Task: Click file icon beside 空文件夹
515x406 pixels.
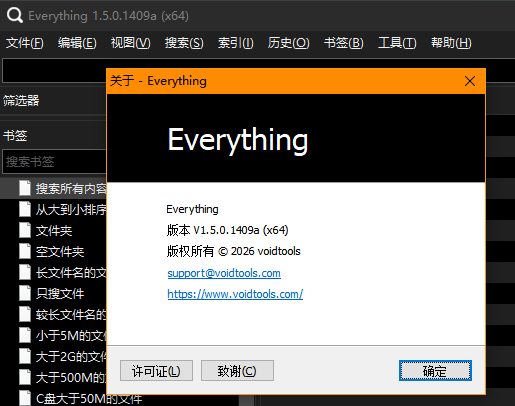Action: pyautogui.click(x=25, y=251)
